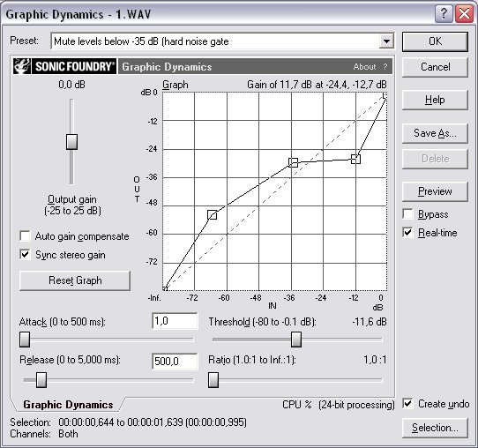Viewport: 478px width, 448px height.
Task: Select the lower graph node near -66 dB
Action: [x=213, y=215]
